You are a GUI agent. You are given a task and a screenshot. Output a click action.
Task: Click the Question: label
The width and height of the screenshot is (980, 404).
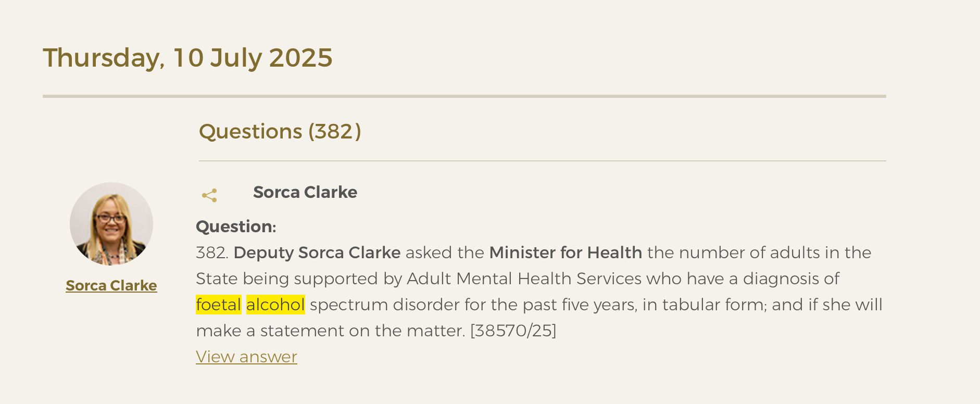click(x=236, y=226)
